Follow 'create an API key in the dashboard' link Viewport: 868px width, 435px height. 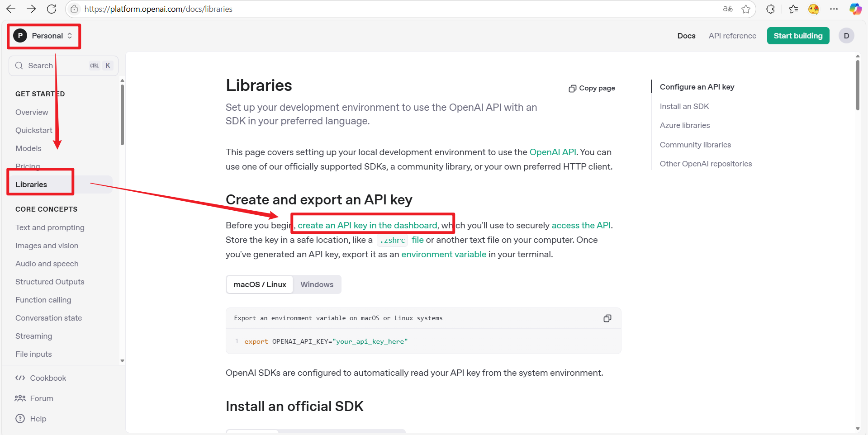coord(367,225)
